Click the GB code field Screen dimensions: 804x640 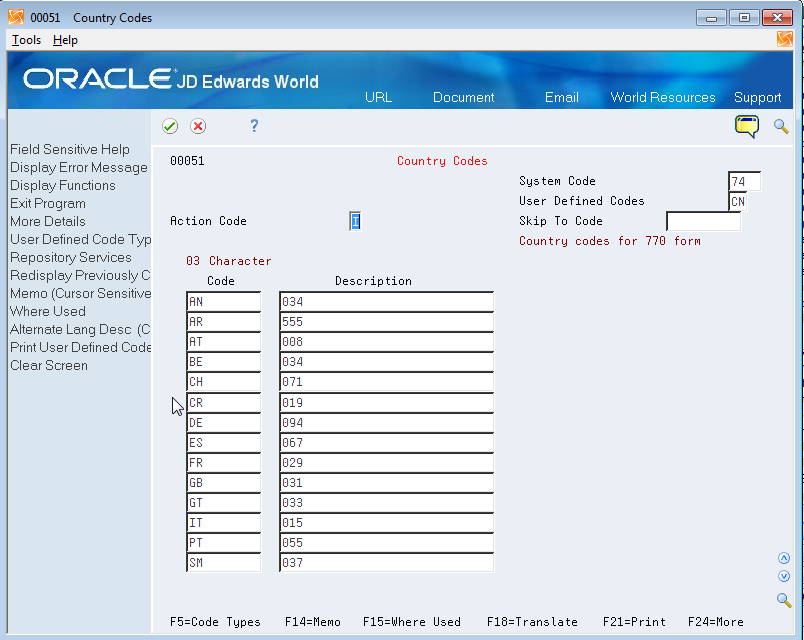click(224, 483)
